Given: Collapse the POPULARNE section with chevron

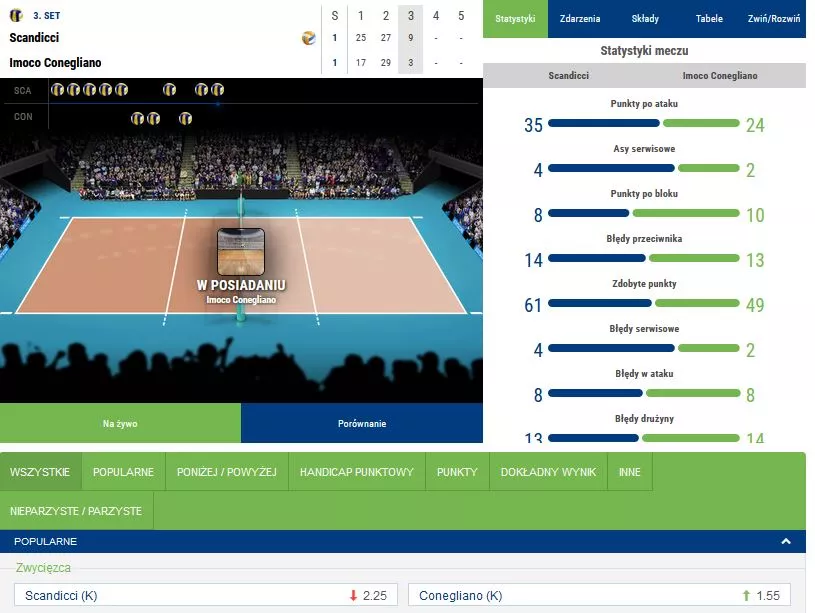Looking at the screenshot, I should 786,541.
